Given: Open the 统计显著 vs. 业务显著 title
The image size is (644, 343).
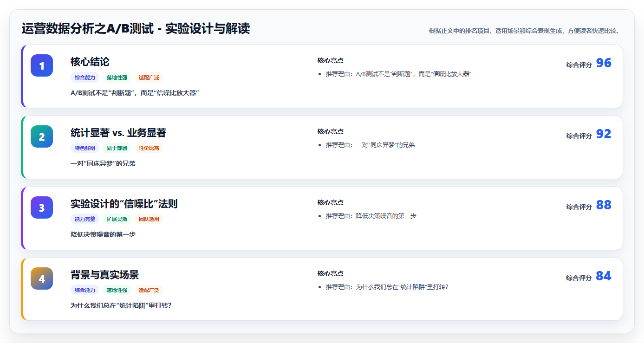Looking at the screenshot, I should [118, 133].
